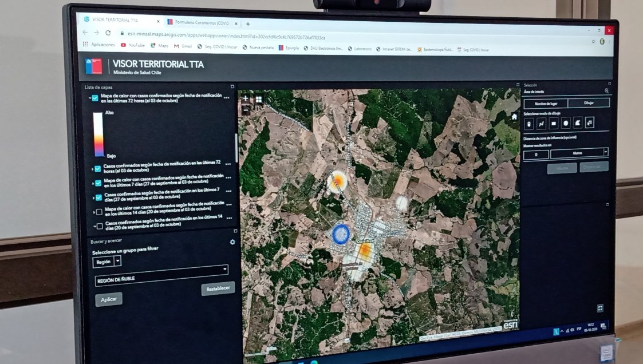Toggle the 7-day confirmed cases layer
Screen dimensions: 643x364
pyautogui.click(x=99, y=197)
